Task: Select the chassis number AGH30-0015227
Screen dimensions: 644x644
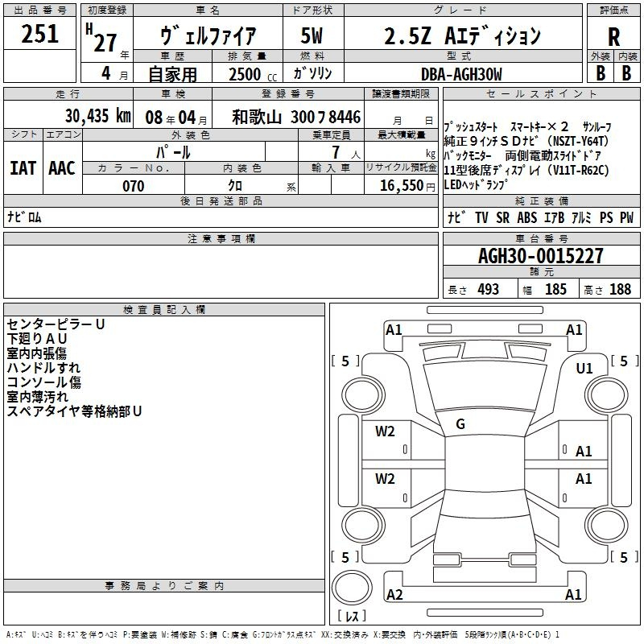Action: point(541,256)
